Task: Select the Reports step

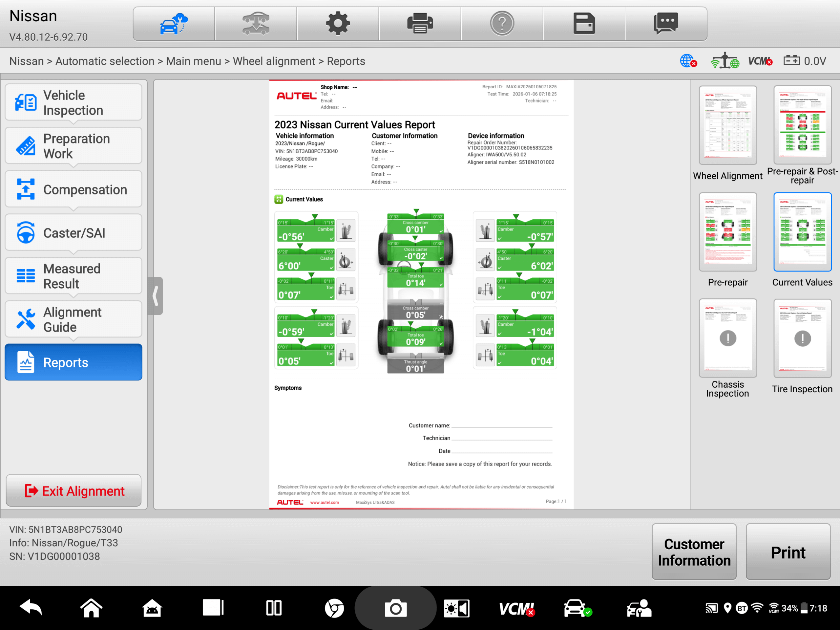Action: 74,362
